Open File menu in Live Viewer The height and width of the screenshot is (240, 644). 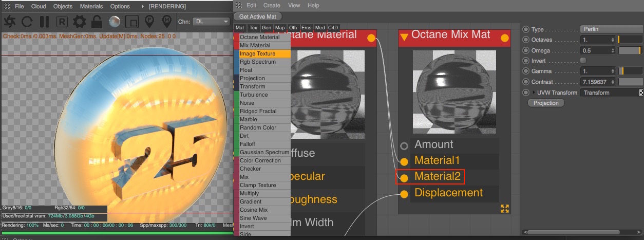pyautogui.click(x=20, y=6)
